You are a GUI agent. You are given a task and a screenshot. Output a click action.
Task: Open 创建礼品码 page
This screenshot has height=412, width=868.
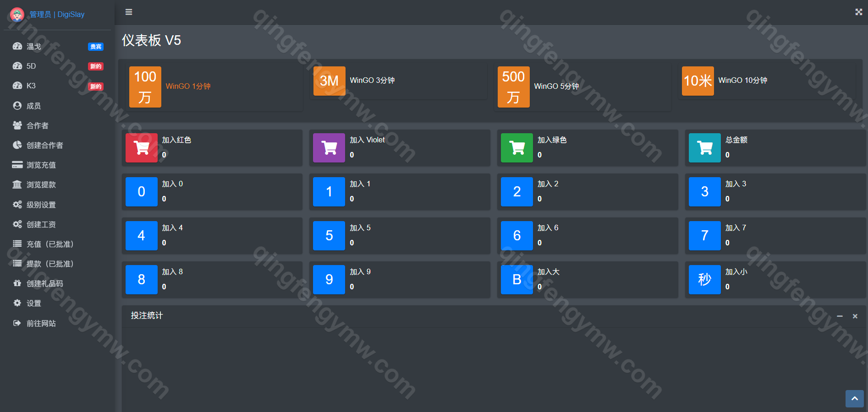(x=57, y=283)
